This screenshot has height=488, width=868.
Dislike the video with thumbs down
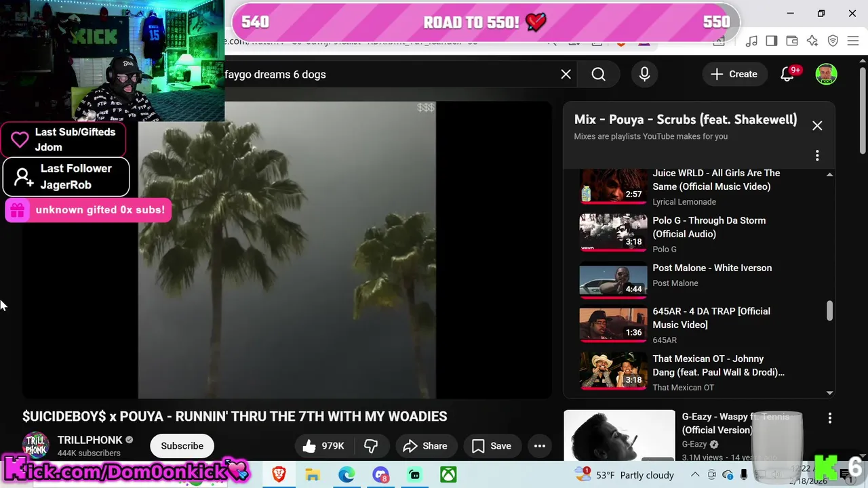371,446
